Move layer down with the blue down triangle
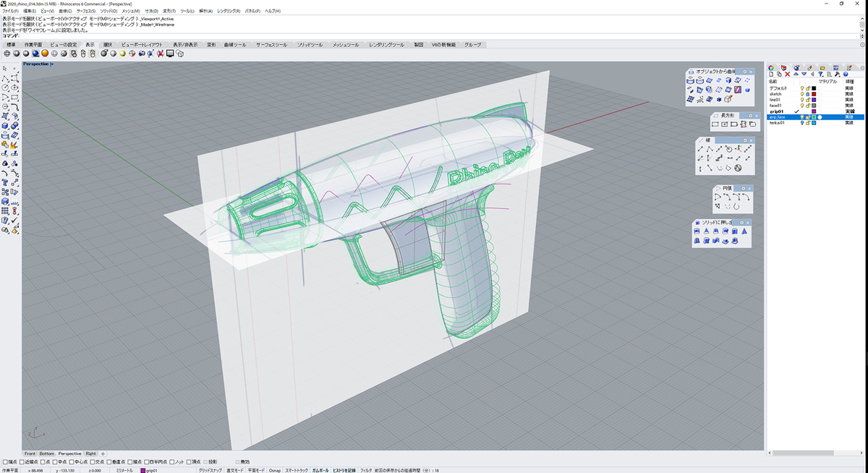Image resolution: width=868 pixels, height=473 pixels. 804,74
